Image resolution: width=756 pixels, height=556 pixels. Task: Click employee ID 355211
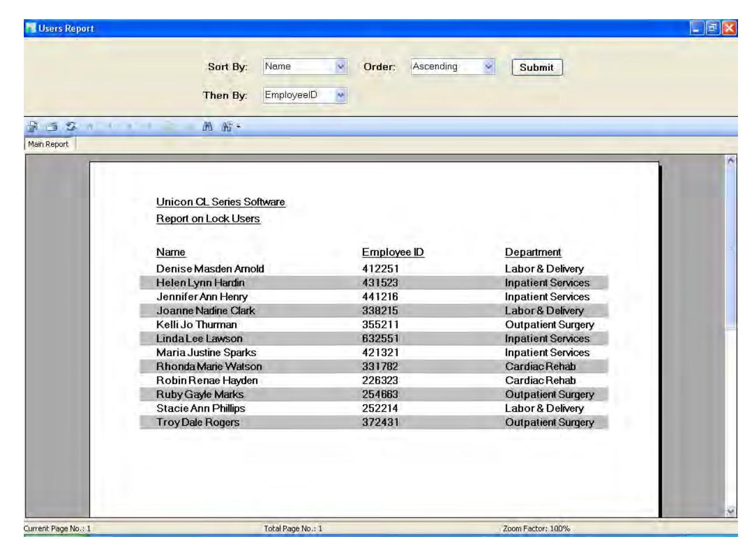coord(380,324)
